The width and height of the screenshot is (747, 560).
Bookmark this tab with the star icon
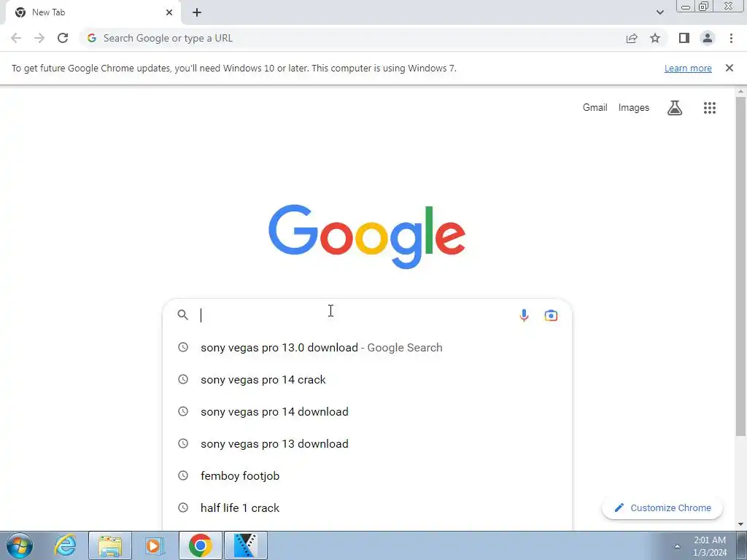(655, 38)
